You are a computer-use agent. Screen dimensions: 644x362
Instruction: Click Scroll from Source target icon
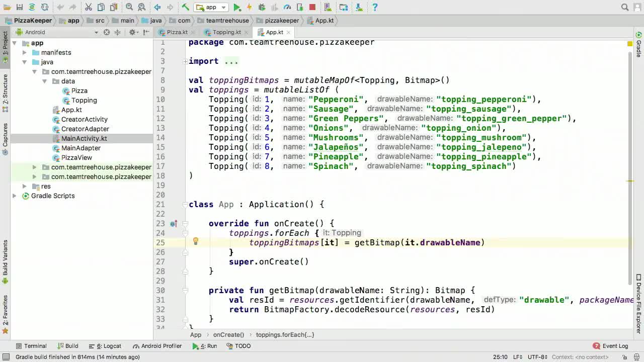point(107,32)
